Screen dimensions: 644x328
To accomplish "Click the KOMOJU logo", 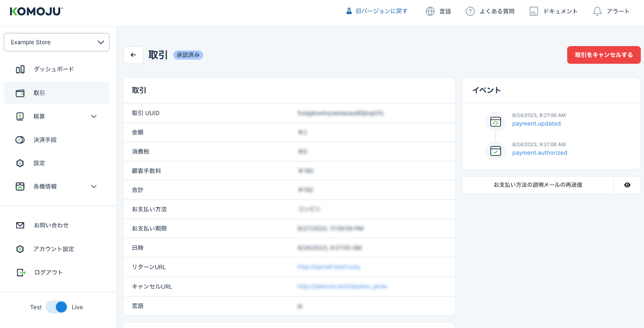I will (36, 11).
